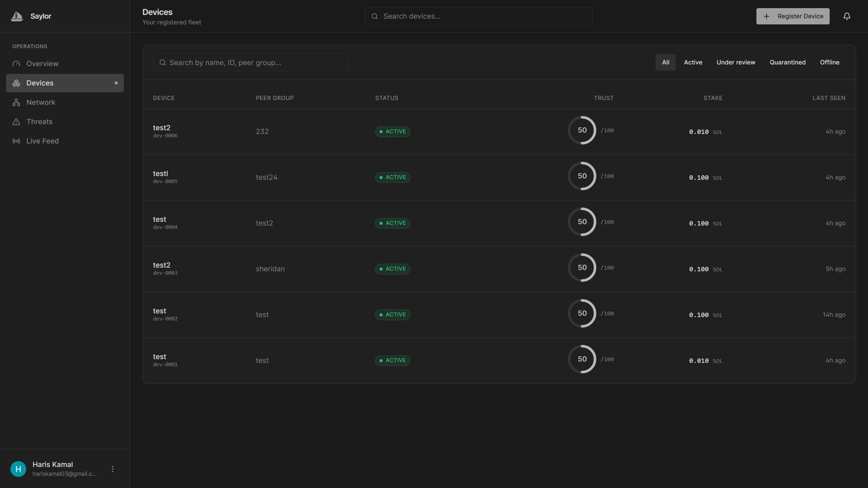Click the Saylor sailboat logo icon
This screenshot has height=488, width=868.
point(17,16)
